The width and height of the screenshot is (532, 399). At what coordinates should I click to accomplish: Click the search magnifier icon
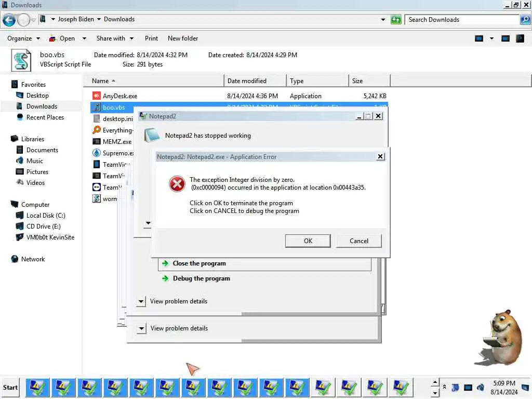tap(525, 20)
